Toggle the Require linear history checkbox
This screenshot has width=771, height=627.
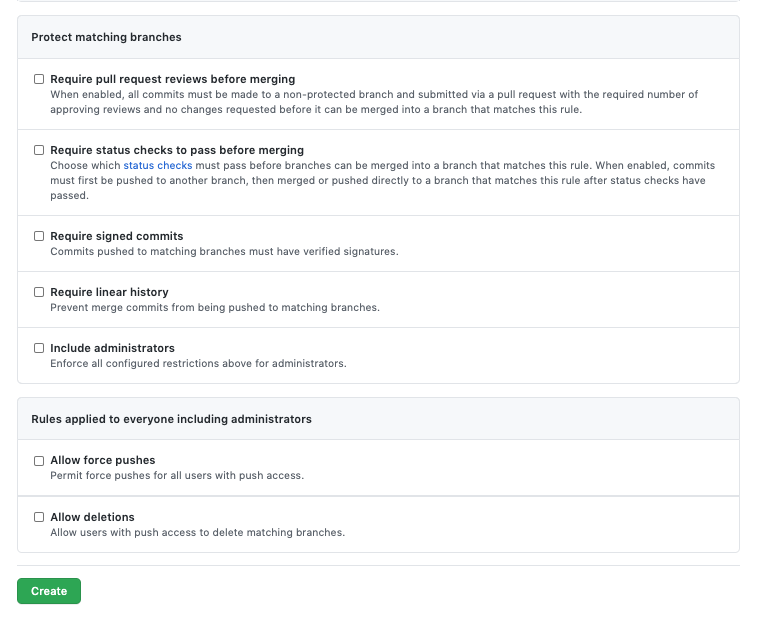pos(39,292)
